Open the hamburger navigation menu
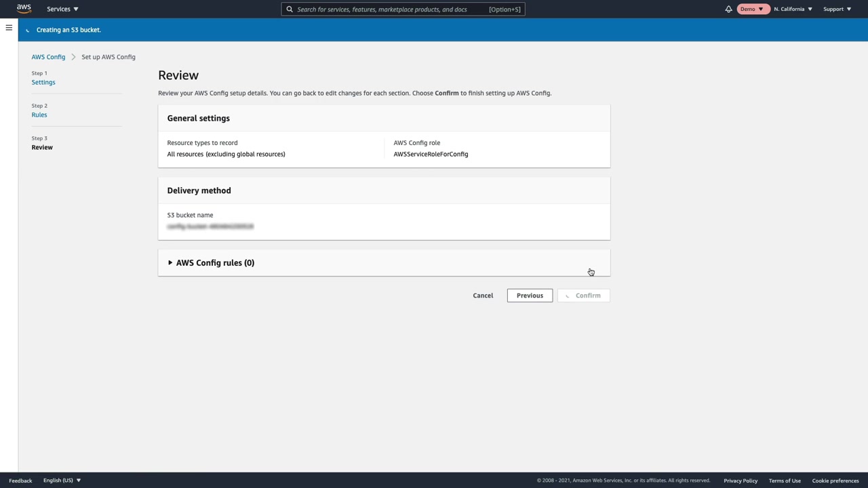Image resolution: width=868 pixels, height=488 pixels. pos(9,28)
